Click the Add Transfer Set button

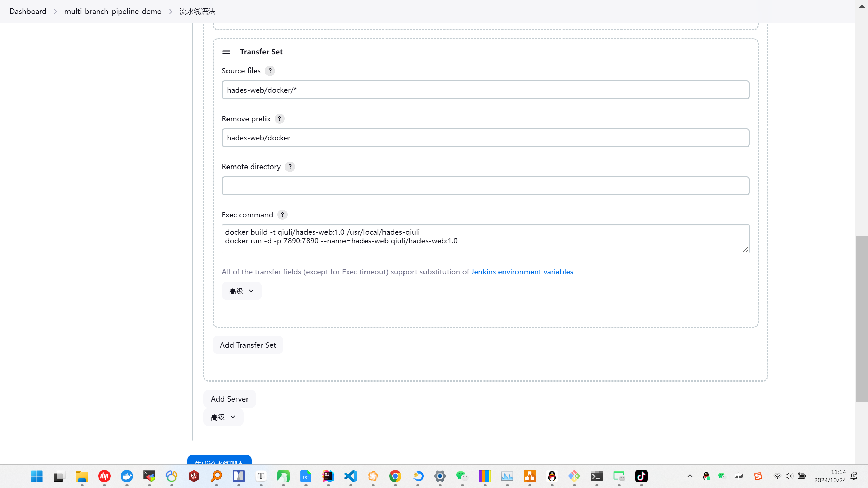click(x=248, y=345)
